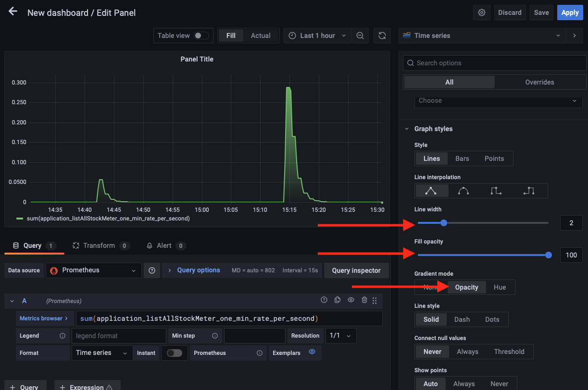Adjust the Line width slider
This screenshot has height=390, width=588.
pyautogui.click(x=483, y=223)
